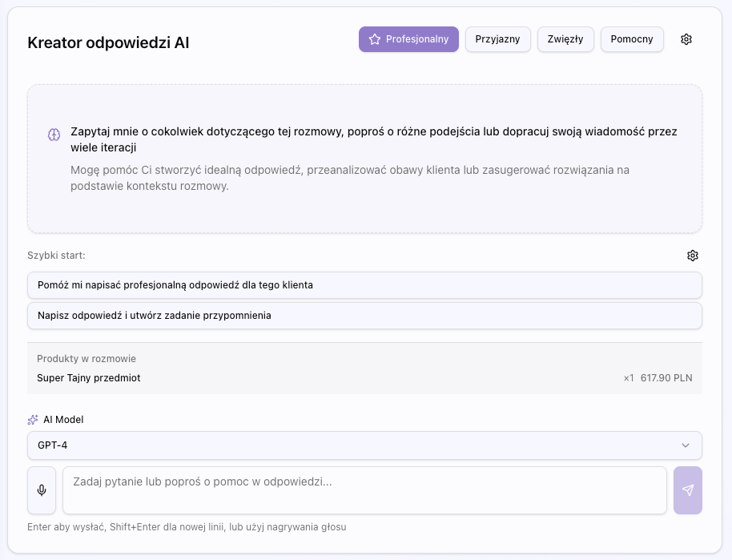Image resolution: width=732 pixels, height=560 pixels.
Task: Enable the Zwięzły response tone
Action: pyautogui.click(x=565, y=38)
